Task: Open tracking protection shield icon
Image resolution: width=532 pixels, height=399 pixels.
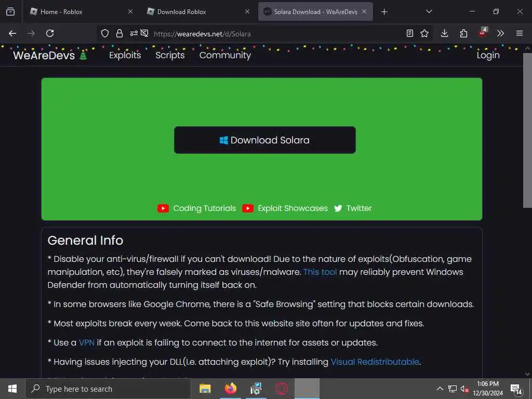Action: click(105, 33)
